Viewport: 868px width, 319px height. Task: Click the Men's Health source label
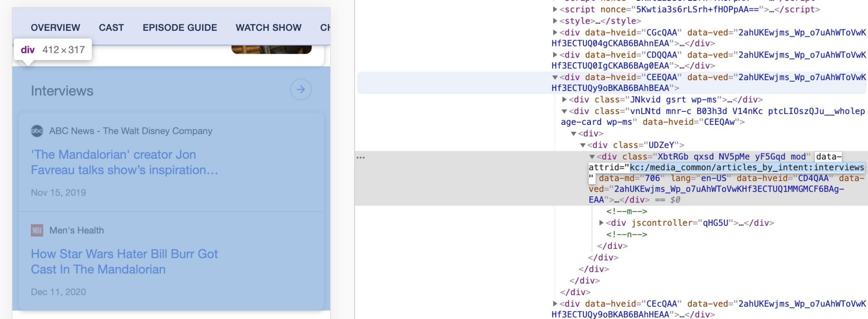point(76,230)
